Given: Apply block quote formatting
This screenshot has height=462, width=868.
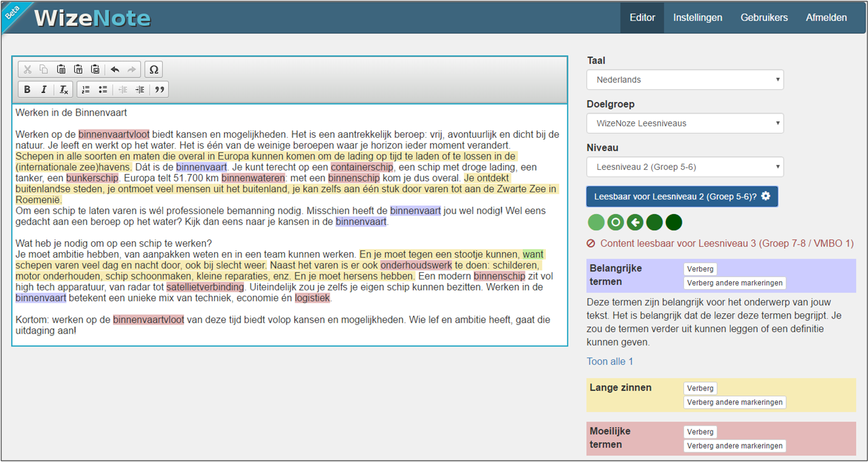Looking at the screenshot, I should pos(159,89).
